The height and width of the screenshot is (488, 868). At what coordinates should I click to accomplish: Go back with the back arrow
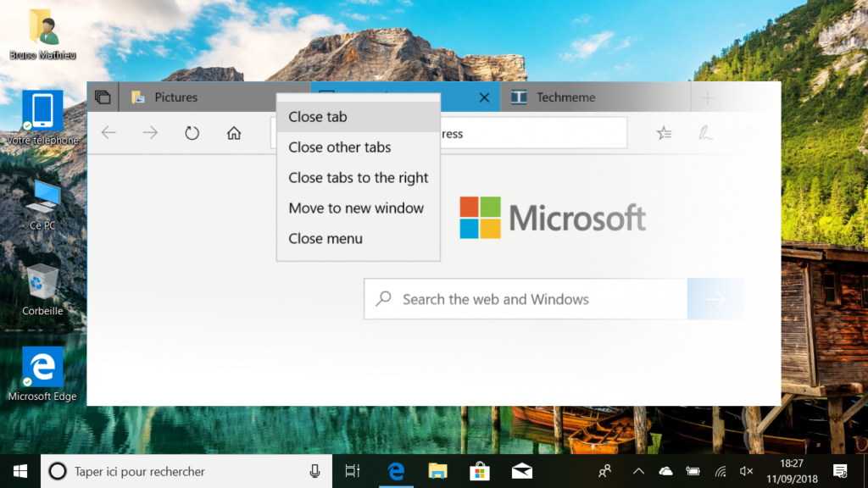click(108, 133)
